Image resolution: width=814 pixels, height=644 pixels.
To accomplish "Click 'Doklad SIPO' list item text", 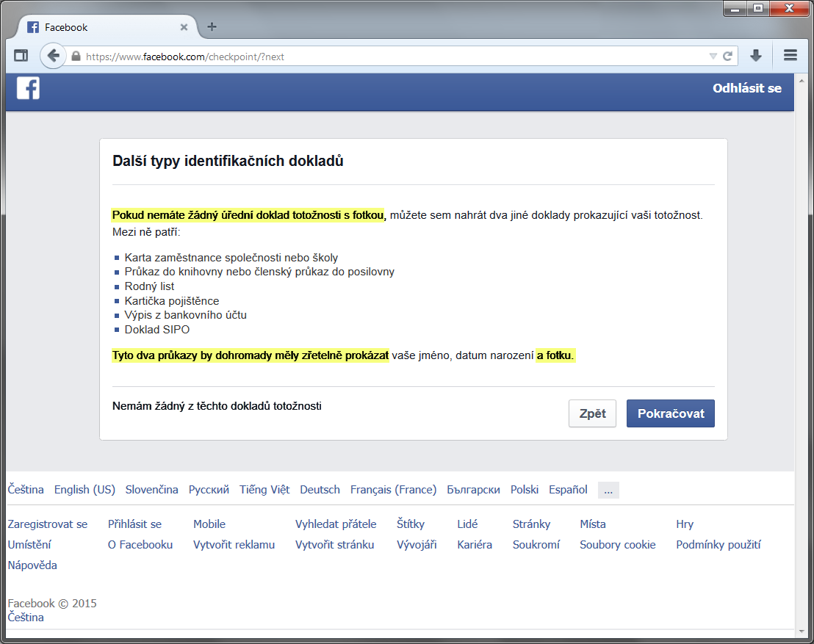I will [157, 330].
